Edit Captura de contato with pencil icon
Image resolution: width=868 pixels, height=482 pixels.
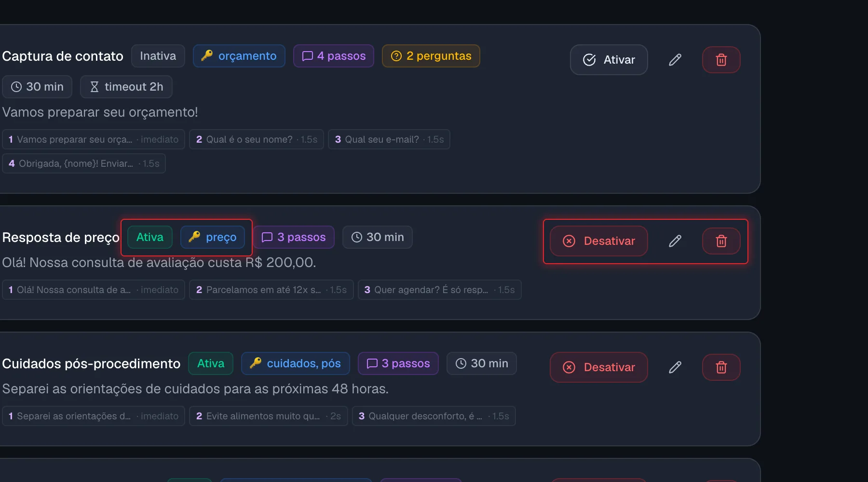[675, 60]
